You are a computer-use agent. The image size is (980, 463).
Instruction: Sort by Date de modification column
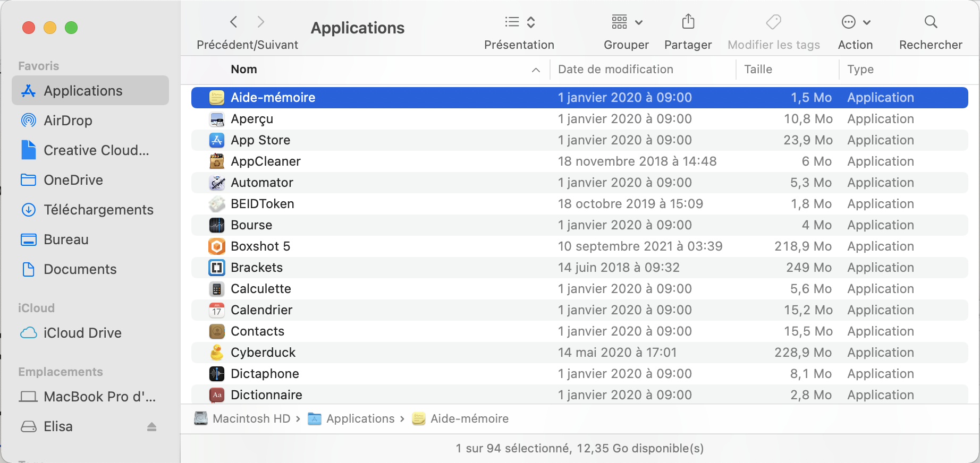coord(615,70)
